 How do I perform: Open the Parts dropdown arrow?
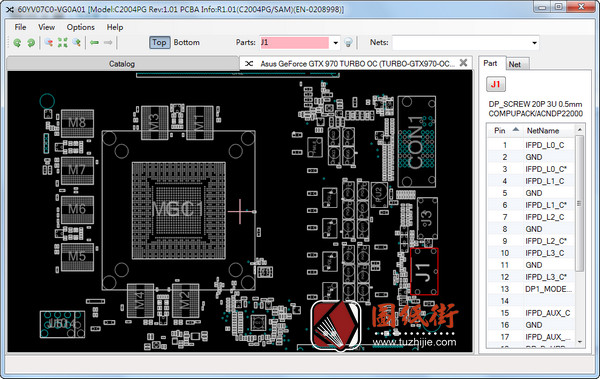[x=335, y=43]
